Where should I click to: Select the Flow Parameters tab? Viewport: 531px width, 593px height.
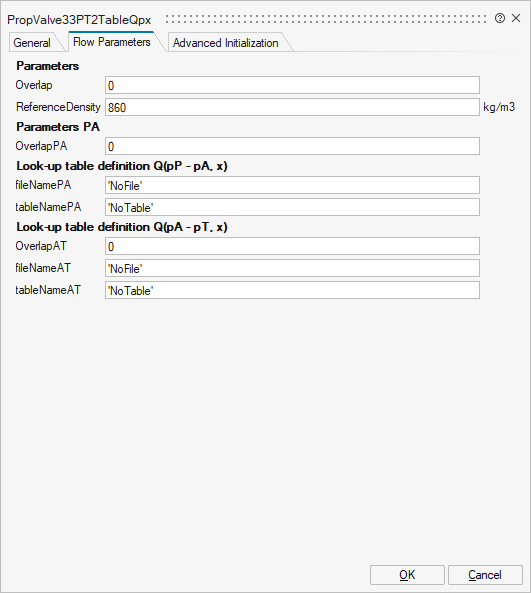tap(112, 42)
